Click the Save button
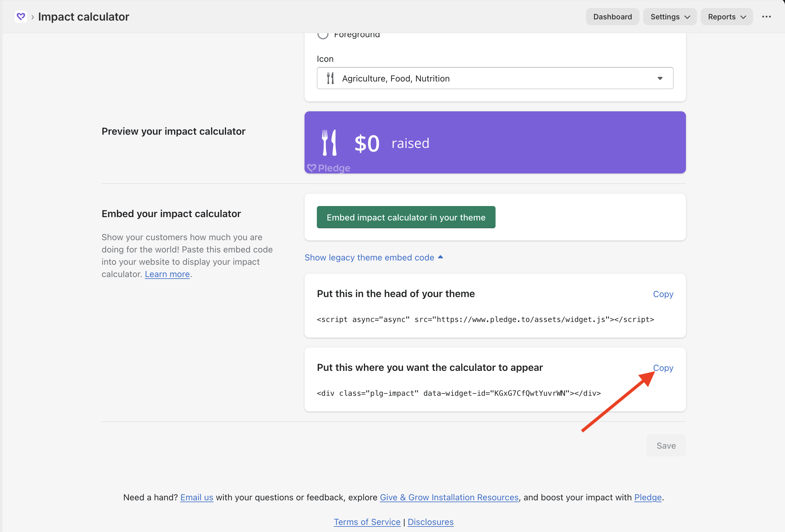 pos(666,445)
